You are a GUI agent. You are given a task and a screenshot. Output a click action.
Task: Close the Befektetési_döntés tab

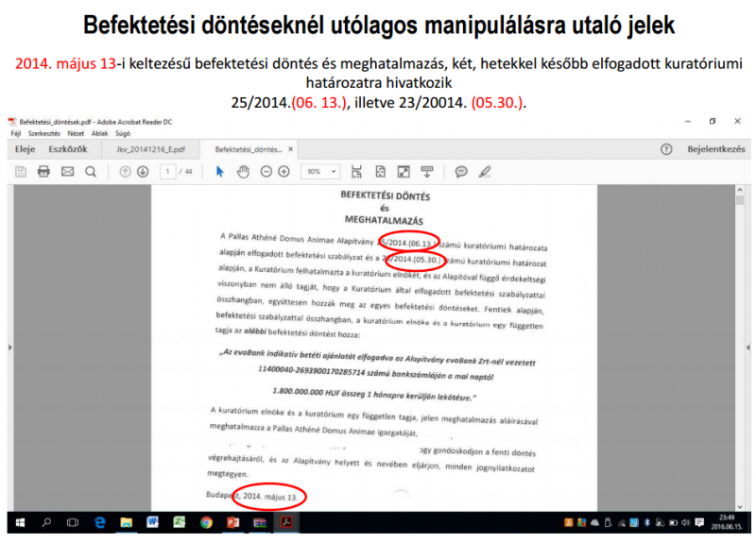tap(291, 149)
